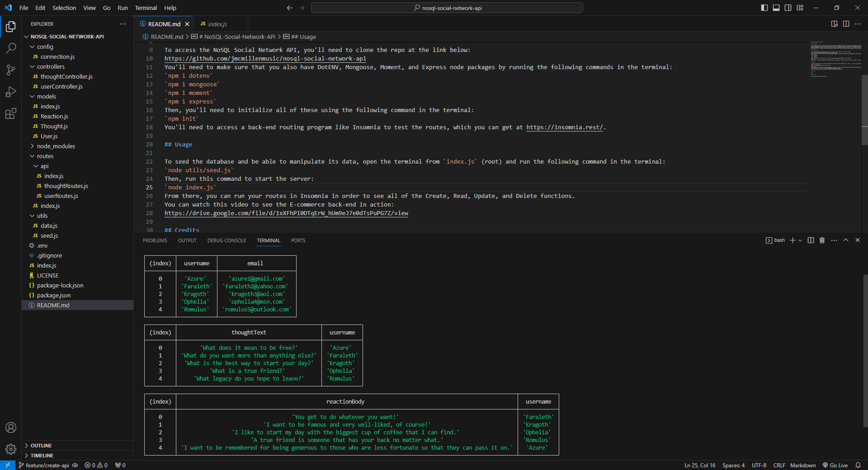This screenshot has width=868, height=470.
Task: Follow the insomnia.rest link
Action: pos(564,127)
